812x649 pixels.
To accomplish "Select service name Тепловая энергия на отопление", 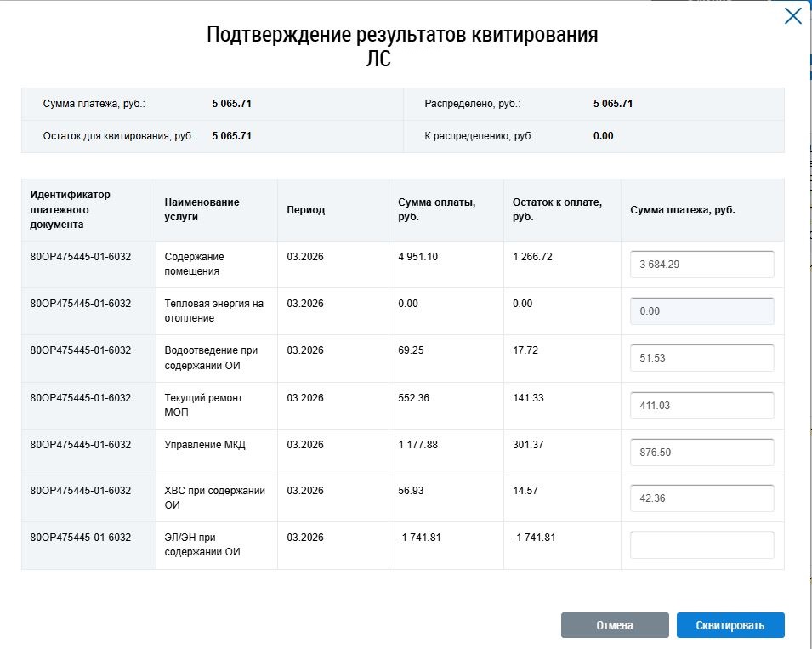I will click(x=214, y=310).
